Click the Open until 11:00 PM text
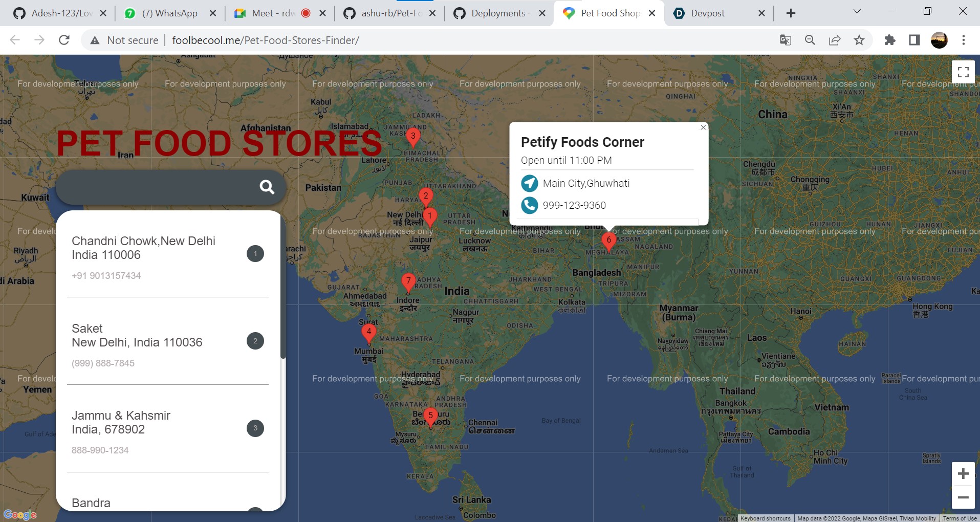980x522 pixels. click(567, 160)
